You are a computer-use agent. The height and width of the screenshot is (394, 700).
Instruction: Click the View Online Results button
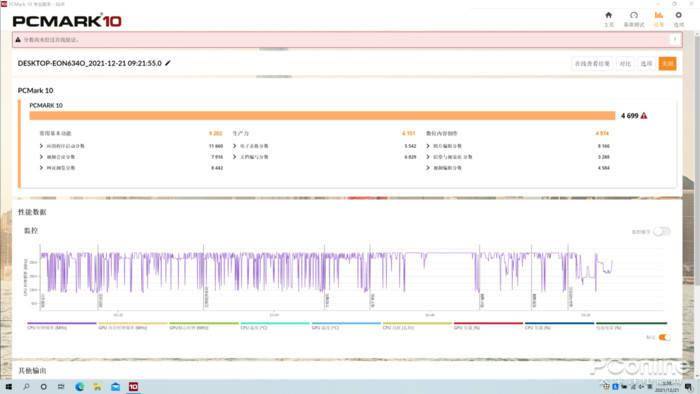click(x=592, y=64)
